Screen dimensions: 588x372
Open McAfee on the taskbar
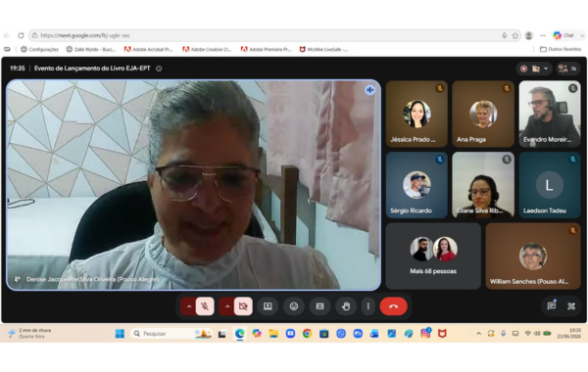click(x=442, y=334)
